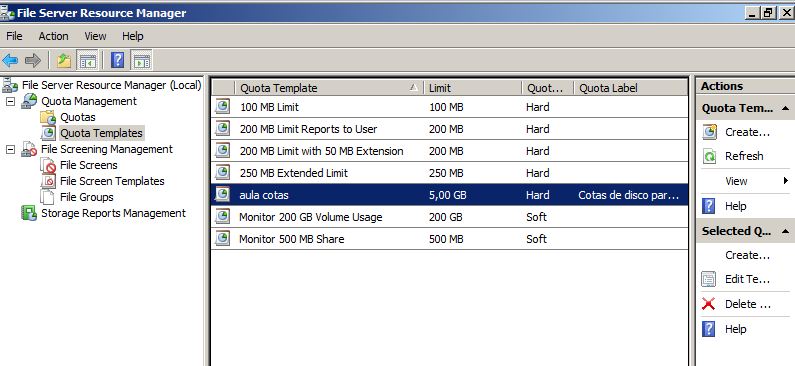Select File Screens in the console tree
Image resolution: width=795 pixels, height=366 pixels.
[88, 165]
